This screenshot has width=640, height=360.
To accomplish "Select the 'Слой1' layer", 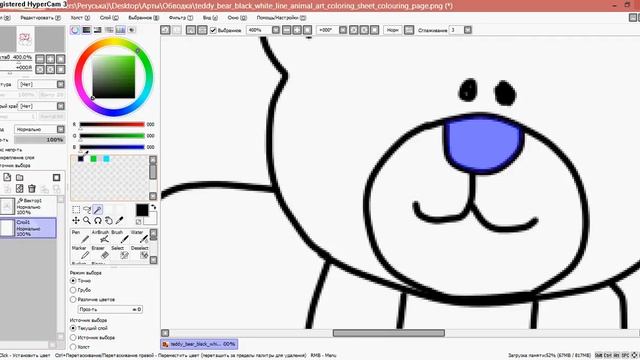I will pyautogui.click(x=28, y=228).
